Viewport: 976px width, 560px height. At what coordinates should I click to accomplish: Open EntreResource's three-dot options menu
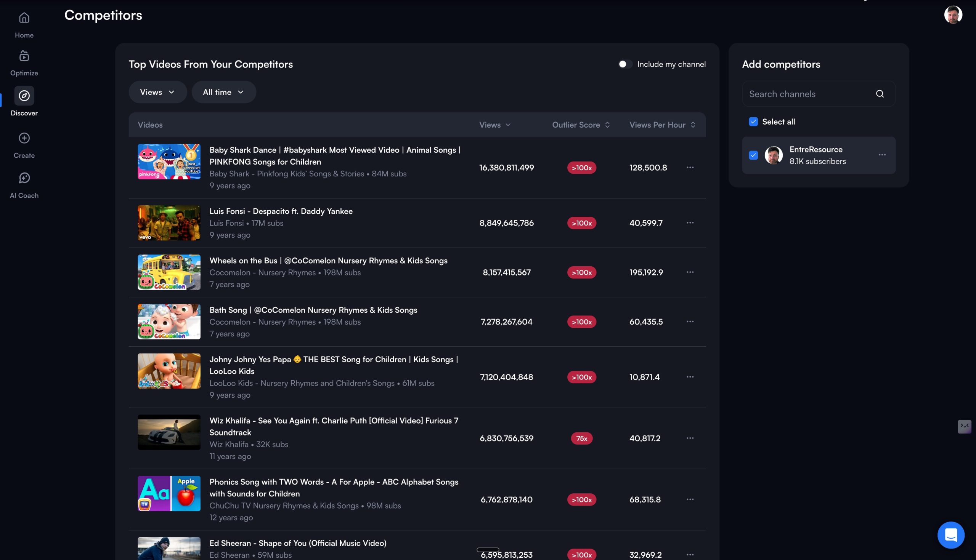882,155
